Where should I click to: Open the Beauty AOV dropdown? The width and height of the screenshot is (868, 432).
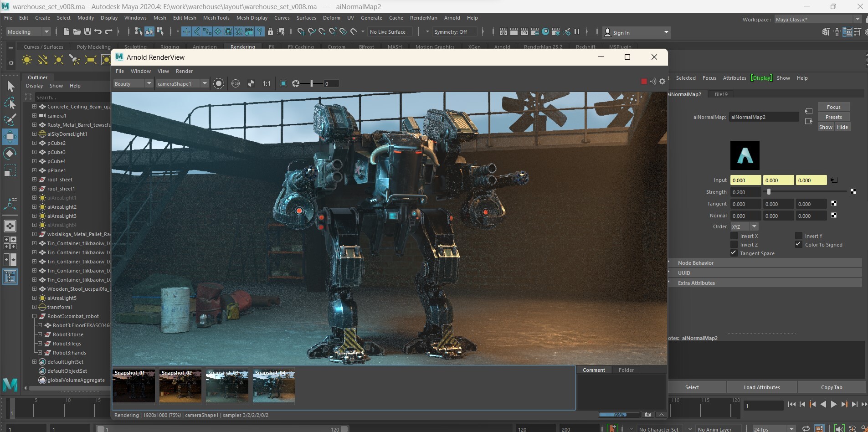[133, 83]
